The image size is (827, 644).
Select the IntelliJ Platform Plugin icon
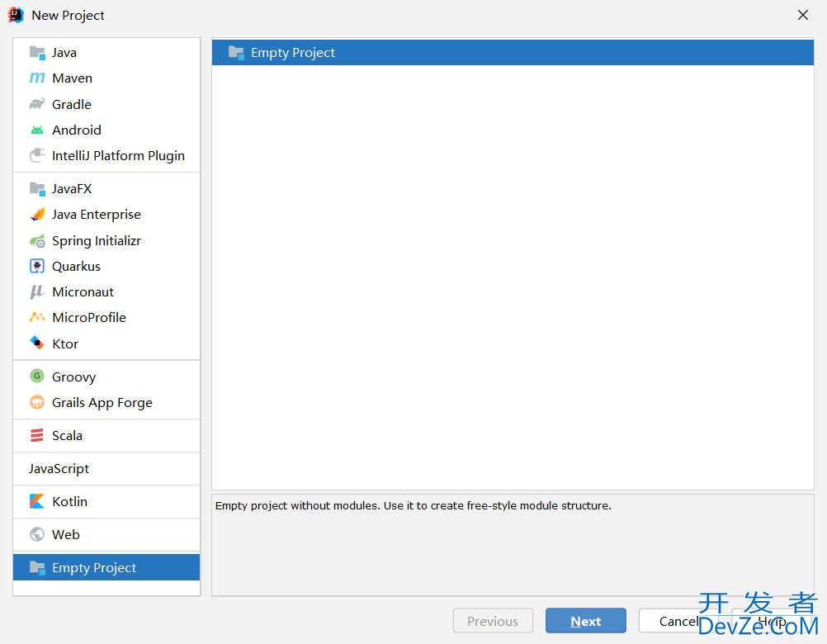[37, 156]
